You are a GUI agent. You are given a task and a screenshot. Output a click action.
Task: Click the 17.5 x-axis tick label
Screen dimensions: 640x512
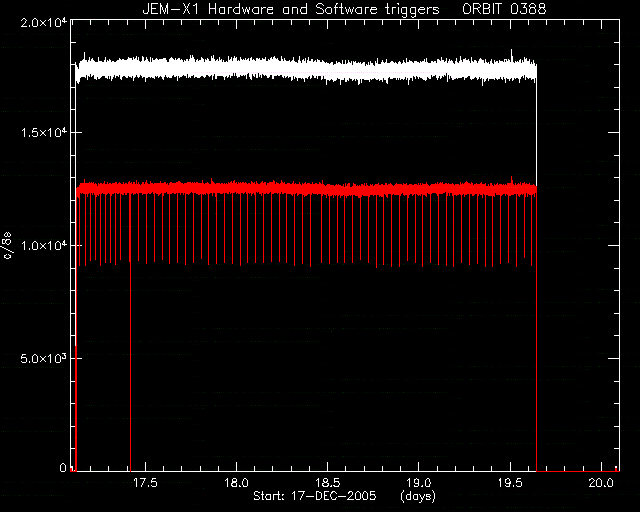pyautogui.click(x=145, y=483)
